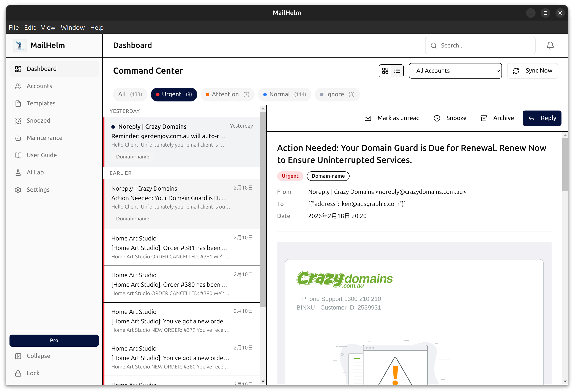Switch to grid view in Command Center
The width and height of the screenshot is (574, 392).
tap(385, 71)
